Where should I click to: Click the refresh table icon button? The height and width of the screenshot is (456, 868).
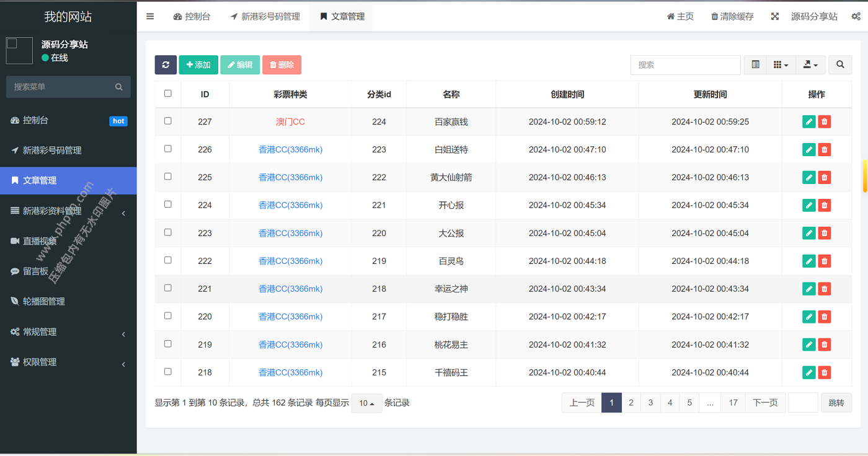166,64
